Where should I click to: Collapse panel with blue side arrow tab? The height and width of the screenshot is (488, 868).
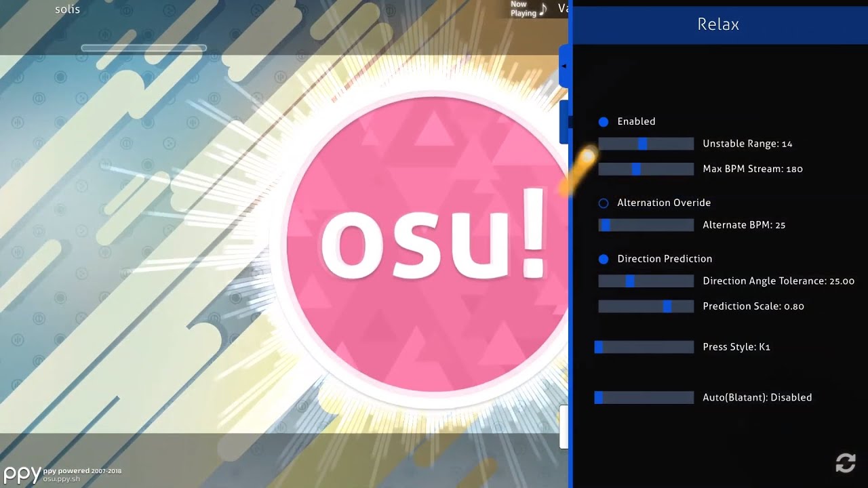pos(564,66)
